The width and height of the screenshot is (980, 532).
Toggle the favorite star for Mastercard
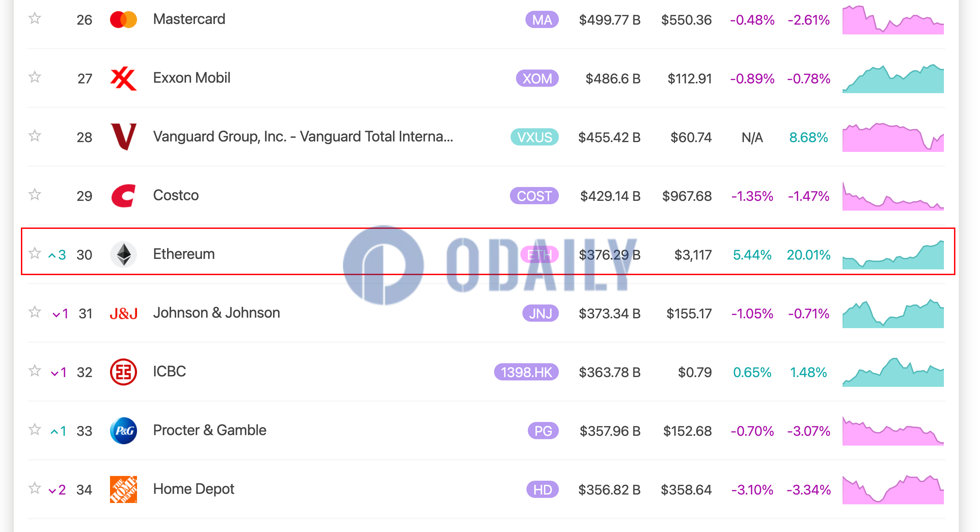[x=35, y=18]
